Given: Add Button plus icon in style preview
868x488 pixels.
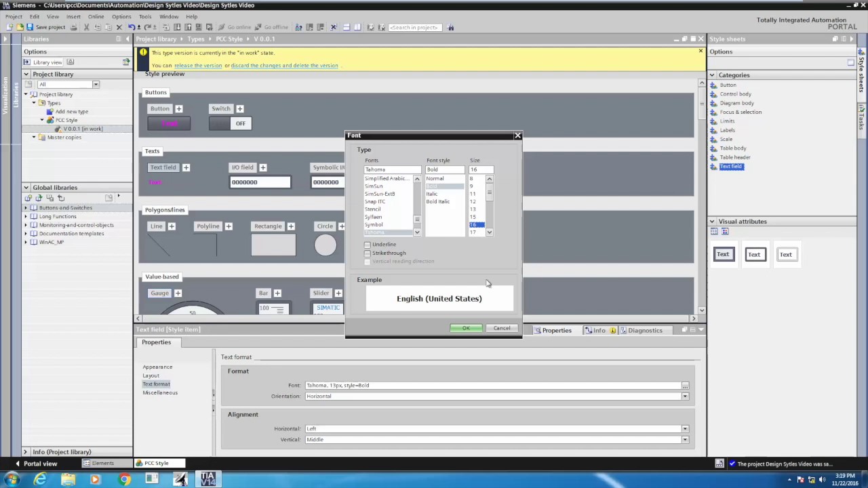Looking at the screenshot, I should [179, 108].
